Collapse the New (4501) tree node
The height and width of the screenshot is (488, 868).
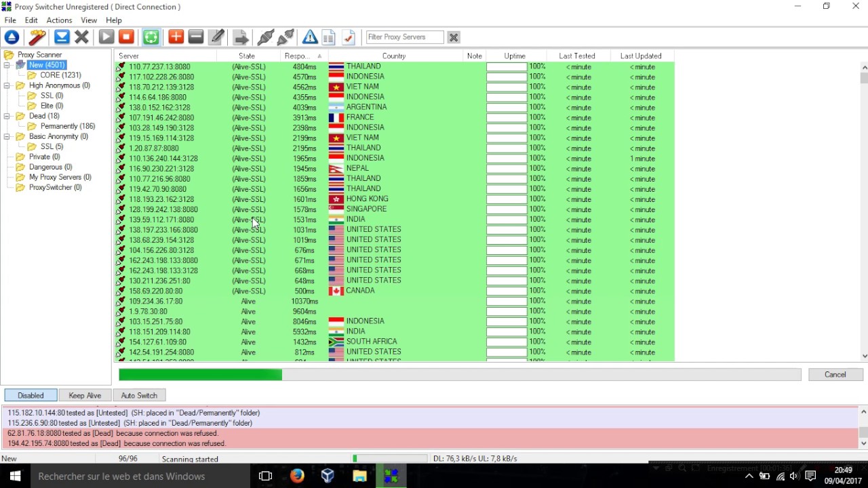tap(7, 65)
